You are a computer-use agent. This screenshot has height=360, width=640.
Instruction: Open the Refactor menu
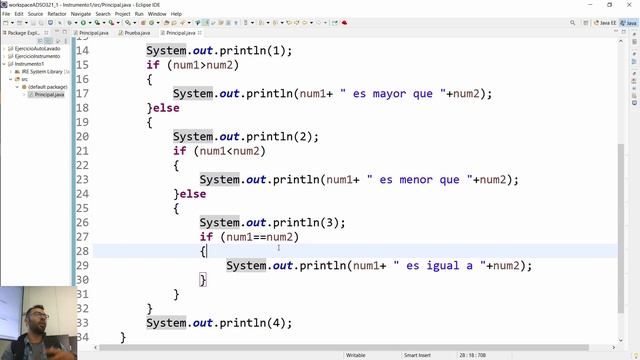[x=57, y=14]
